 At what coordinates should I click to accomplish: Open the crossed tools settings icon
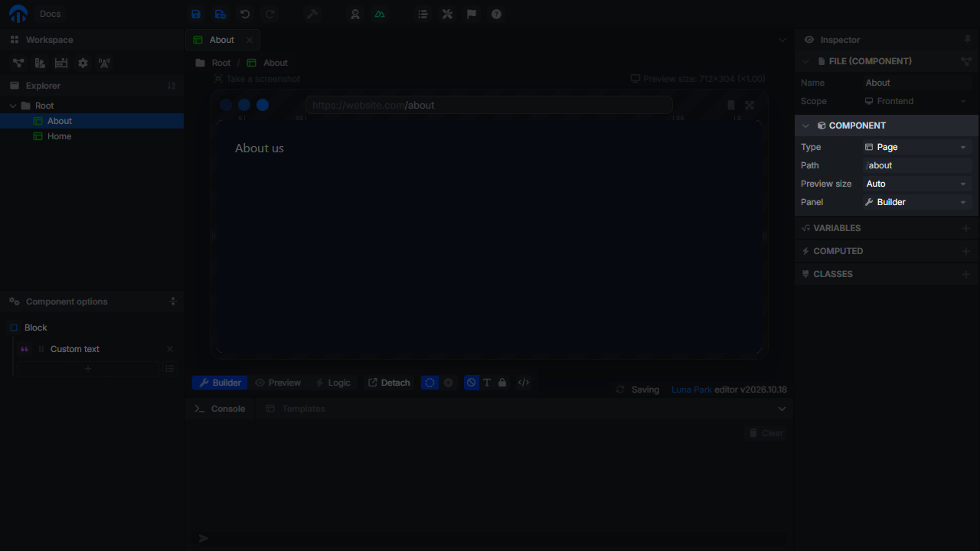coord(447,14)
